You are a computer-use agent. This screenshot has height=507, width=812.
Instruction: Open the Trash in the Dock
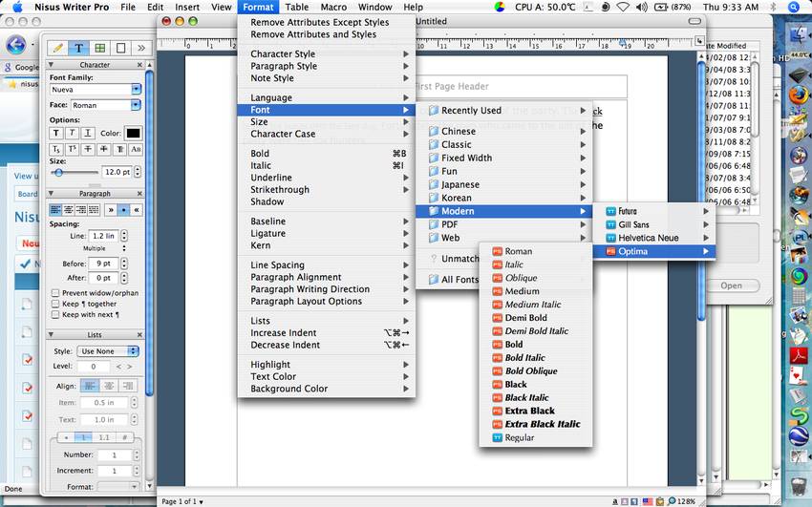tap(799, 486)
